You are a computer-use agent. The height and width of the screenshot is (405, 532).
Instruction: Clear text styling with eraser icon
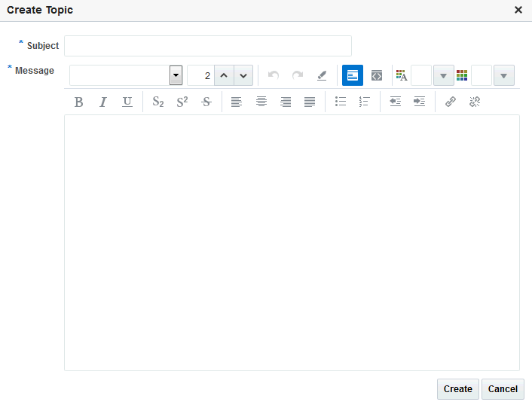322,75
